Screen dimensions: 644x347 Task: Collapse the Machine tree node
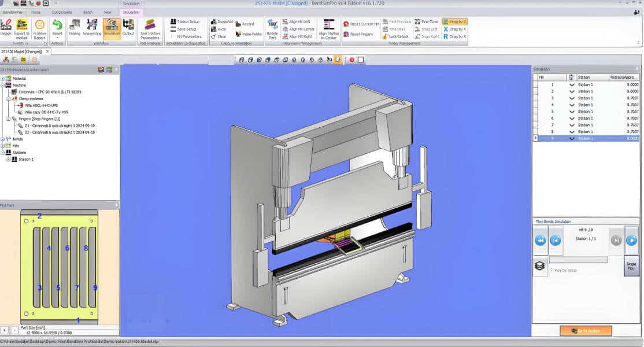pyautogui.click(x=2, y=85)
